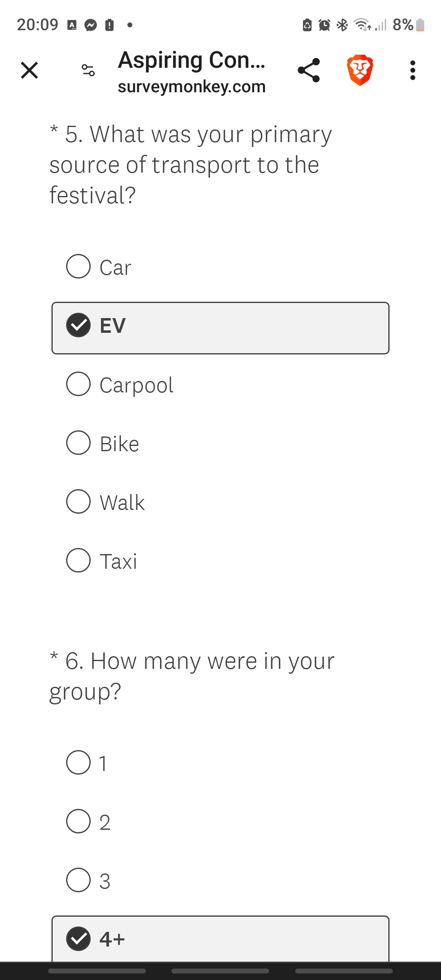Choose Carpool radio button
The height and width of the screenshot is (980, 441).
[x=78, y=384]
